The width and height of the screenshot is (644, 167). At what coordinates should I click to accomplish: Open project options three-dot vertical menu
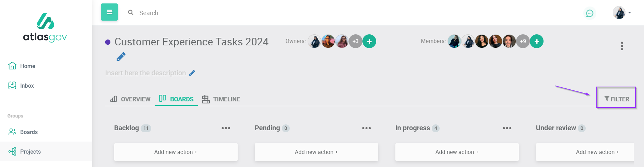point(622,46)
